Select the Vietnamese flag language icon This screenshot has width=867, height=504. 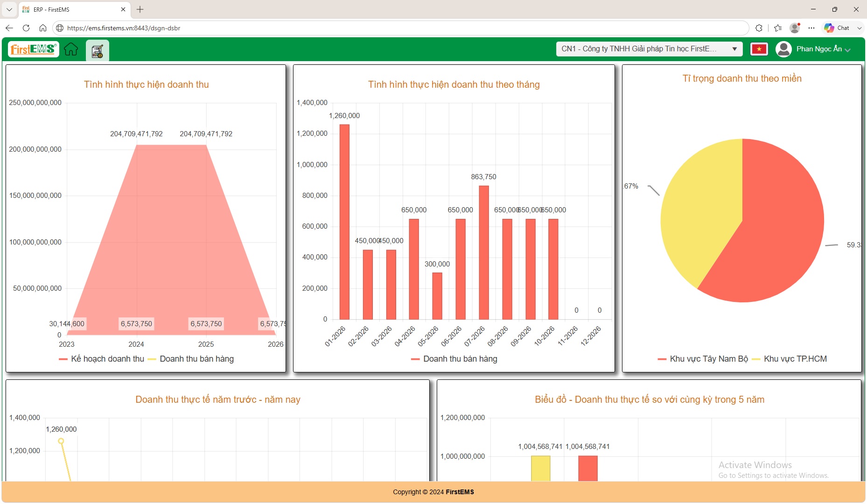[759, 49]
